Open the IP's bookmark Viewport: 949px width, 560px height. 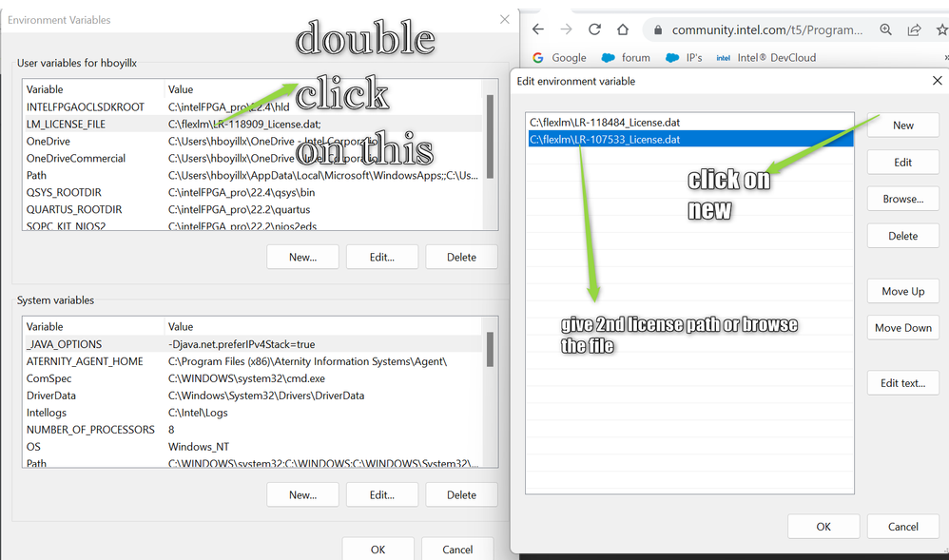pos(684,57)
